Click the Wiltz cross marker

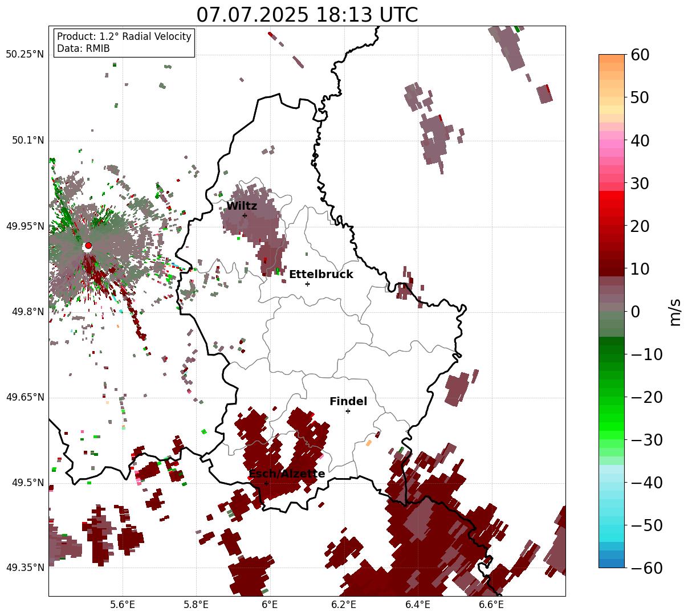click(245, 215)
